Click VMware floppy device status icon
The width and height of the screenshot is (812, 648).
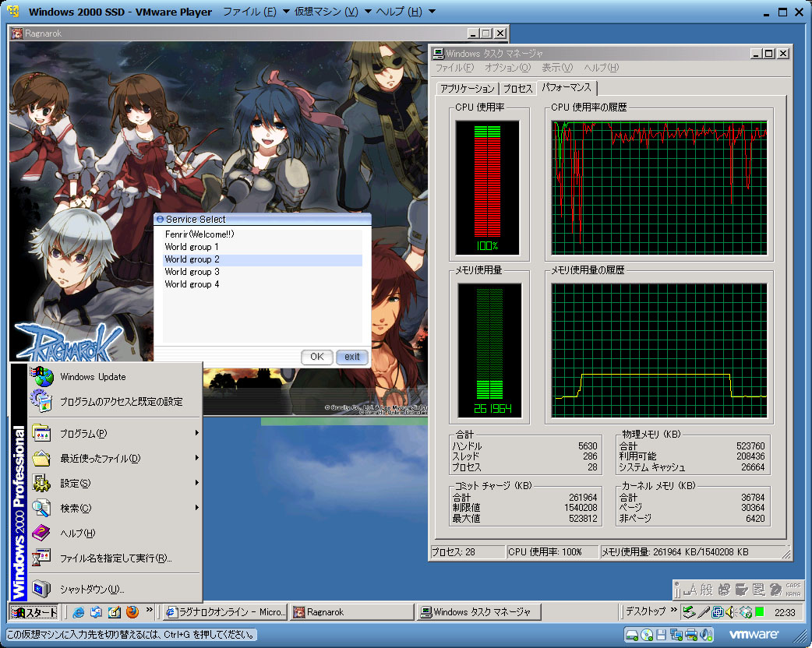coord(662,635)
